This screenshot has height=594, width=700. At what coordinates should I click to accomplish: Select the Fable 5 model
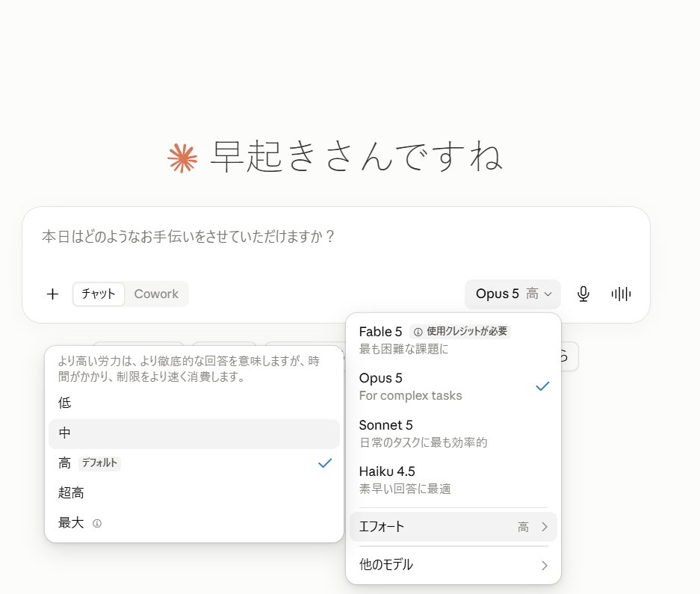453,339
